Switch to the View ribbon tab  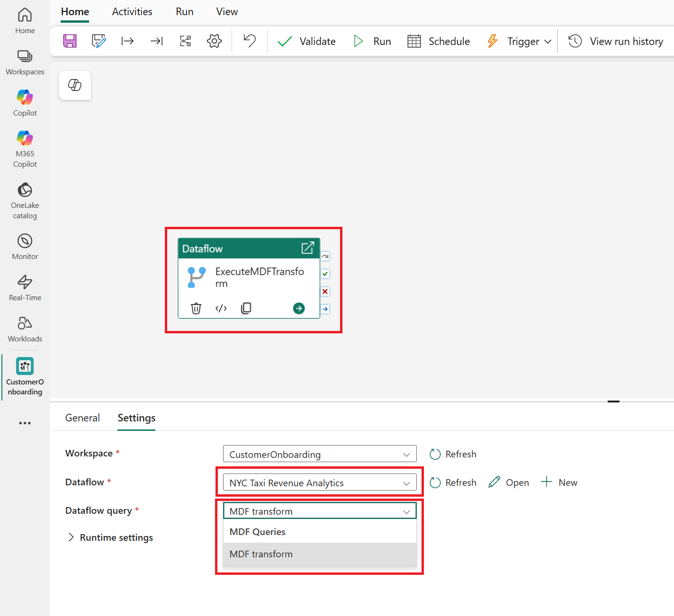click(227, 12)
